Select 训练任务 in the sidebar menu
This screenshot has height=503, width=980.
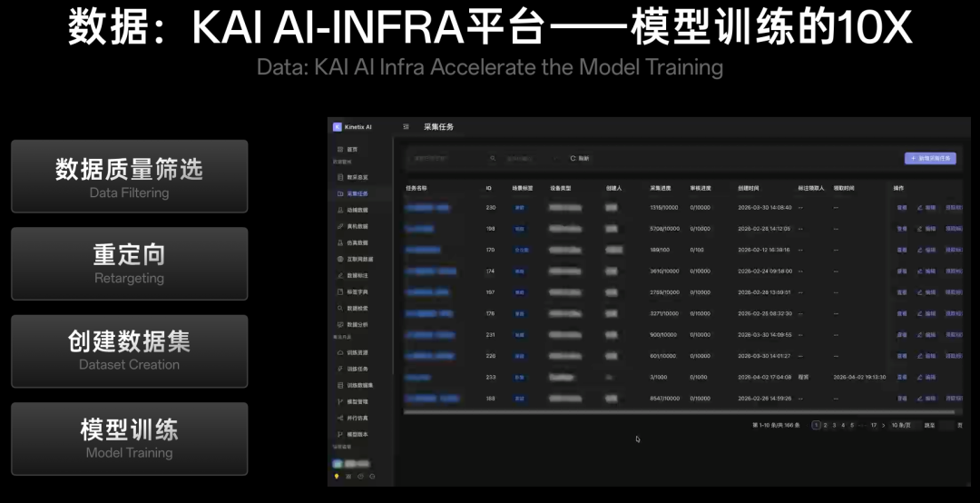pos(357,369)
